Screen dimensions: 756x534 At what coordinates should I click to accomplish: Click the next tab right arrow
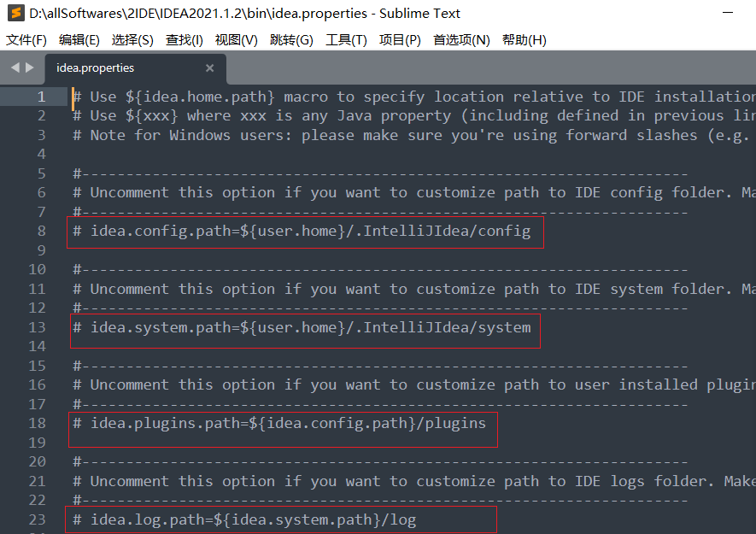coord(30,67)
